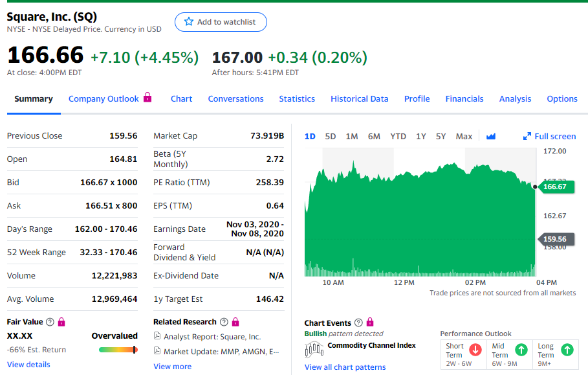
Task: Click the Full screen expand arrows icon
Action: pyautogui.click(x=527, y=137)
